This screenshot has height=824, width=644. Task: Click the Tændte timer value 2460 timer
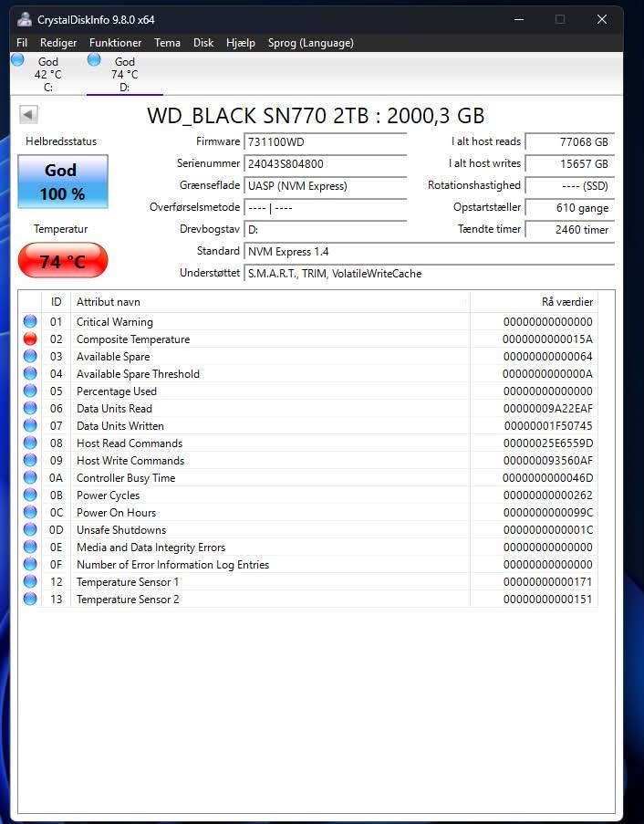point(570,230)
